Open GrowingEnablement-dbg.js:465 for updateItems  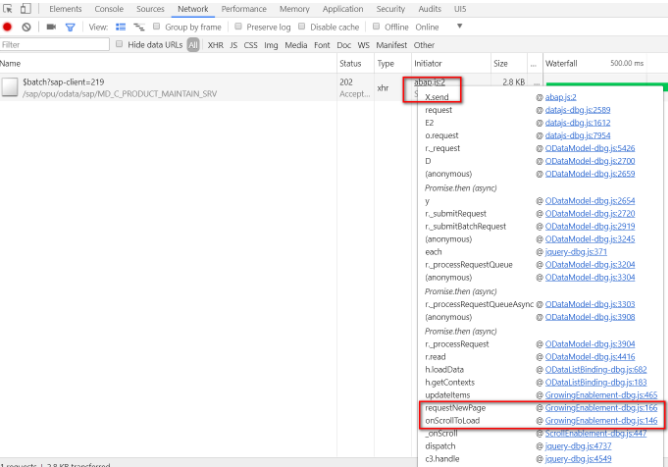point(601,395)
